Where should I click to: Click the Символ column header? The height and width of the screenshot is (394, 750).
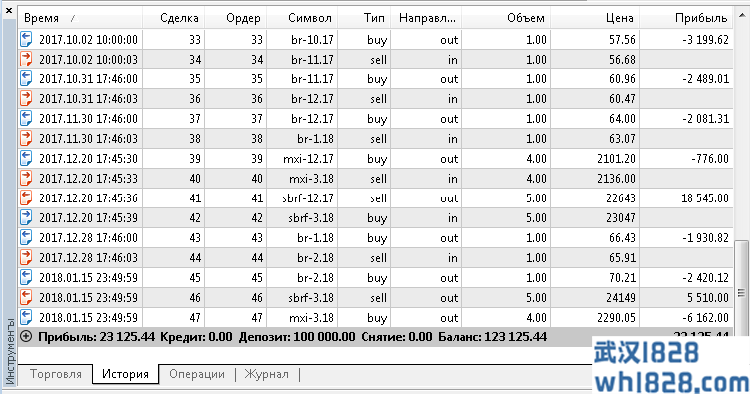(302, 18)
